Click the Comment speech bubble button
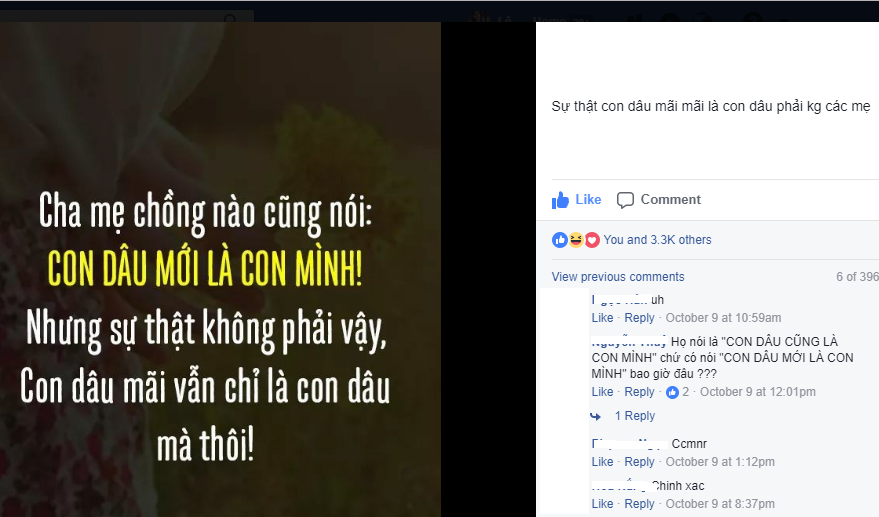Image resolution: width=879 pixels, height=517 pixels. click(659, 200)
